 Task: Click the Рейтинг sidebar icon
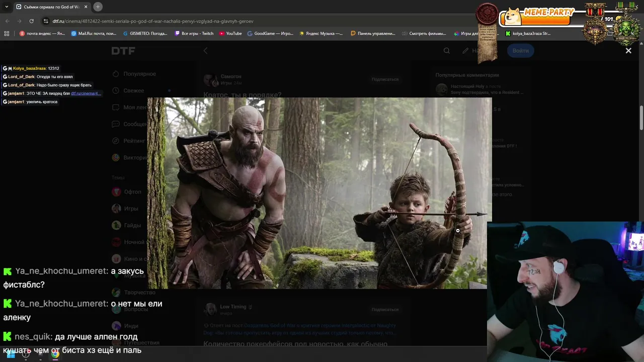(x=116, y=141)
